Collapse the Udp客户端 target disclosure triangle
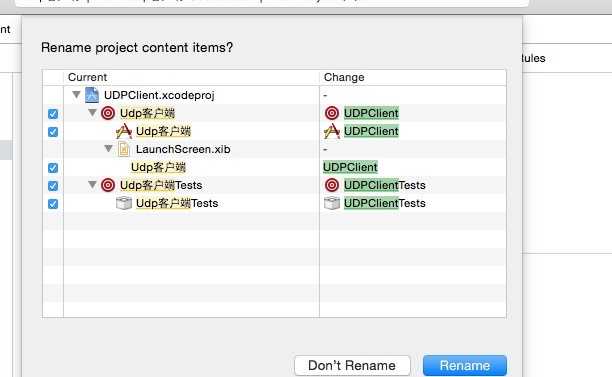This screenshot has width=612, height=377. pos(93,112)
